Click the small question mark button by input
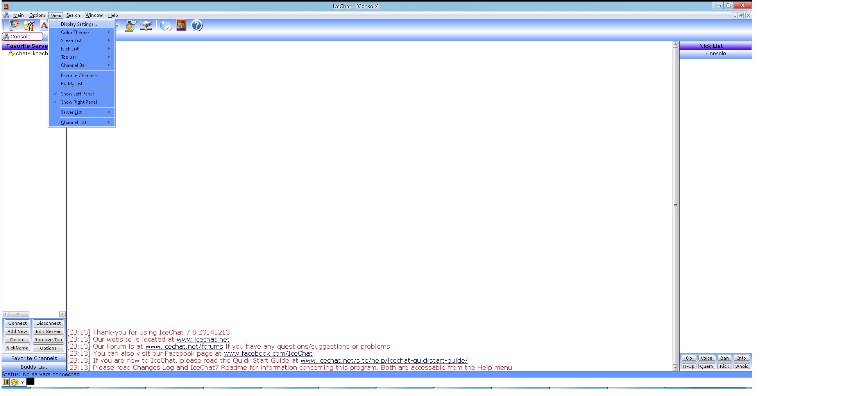 point(22,382)
